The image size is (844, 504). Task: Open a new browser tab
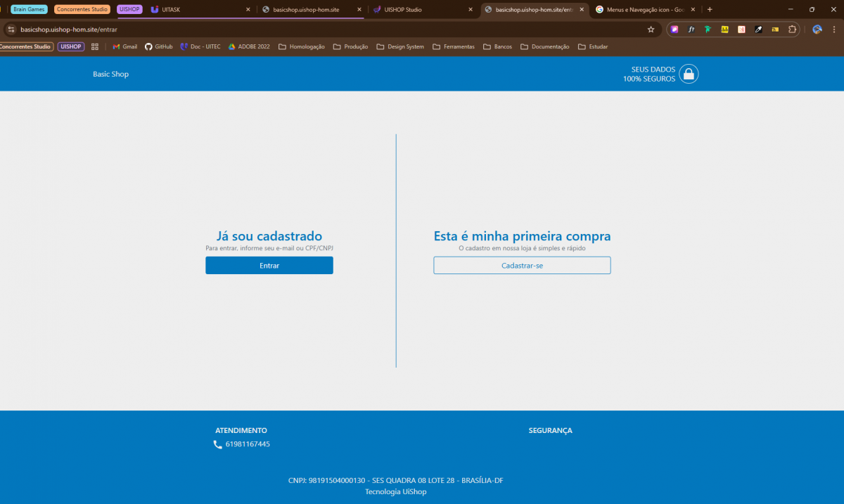pos(710,10)
